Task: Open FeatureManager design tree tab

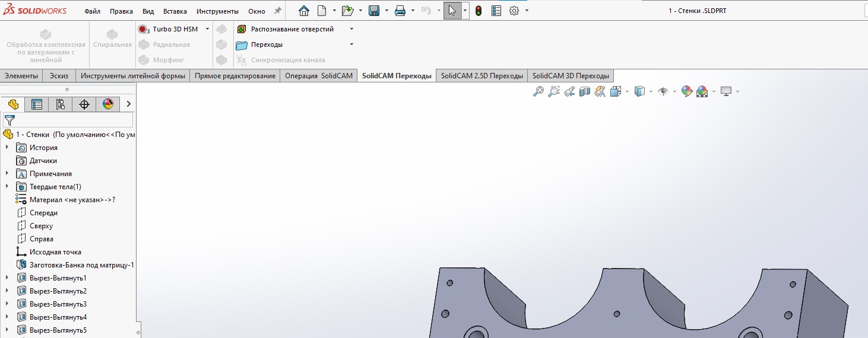Action: (13, 104)
